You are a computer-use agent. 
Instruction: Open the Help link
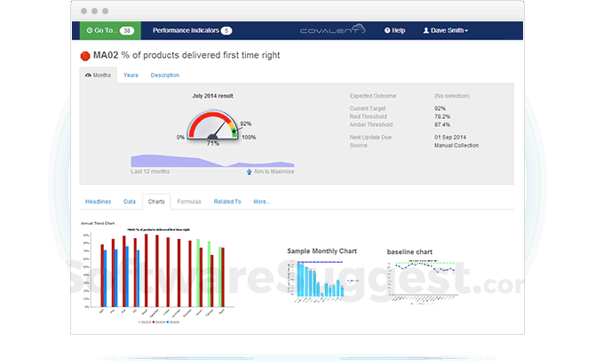point(394,30)
